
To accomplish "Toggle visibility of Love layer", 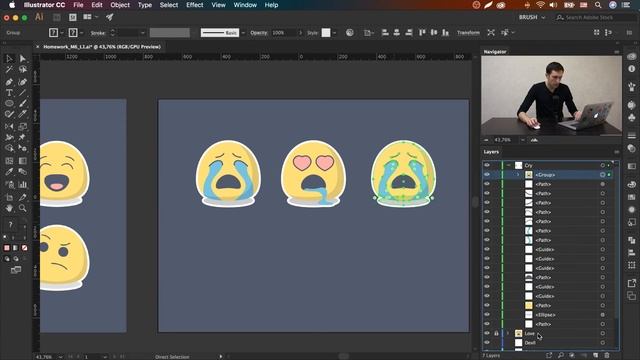I will click(487, 333).
